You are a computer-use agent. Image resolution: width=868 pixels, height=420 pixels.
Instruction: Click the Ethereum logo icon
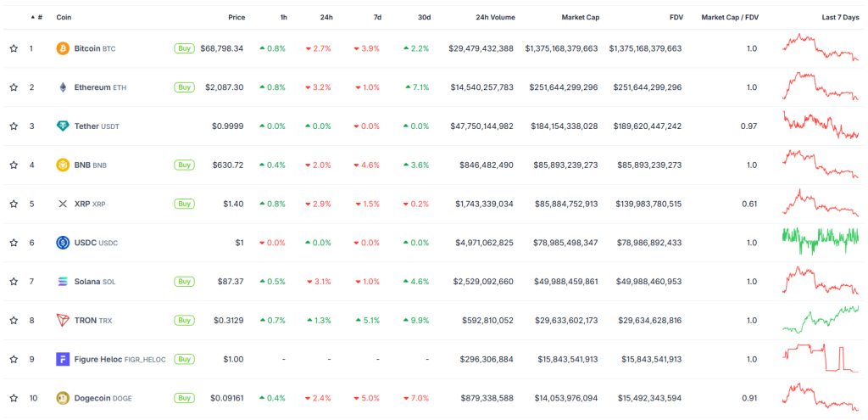pos(63,87)
